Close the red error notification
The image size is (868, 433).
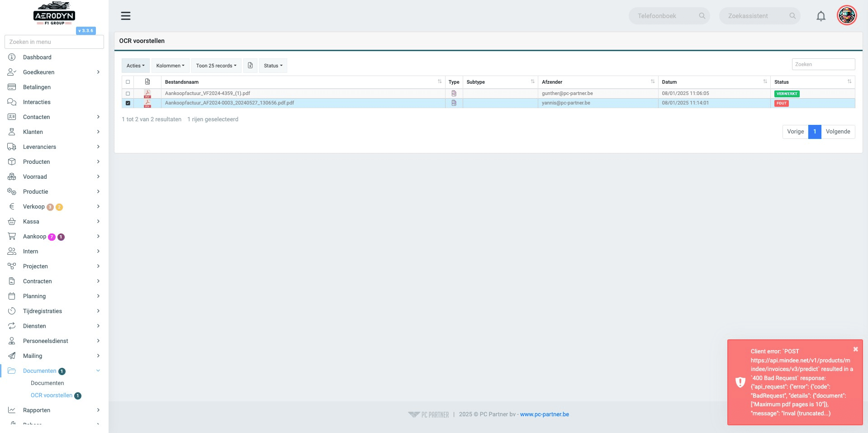point(855,349)
